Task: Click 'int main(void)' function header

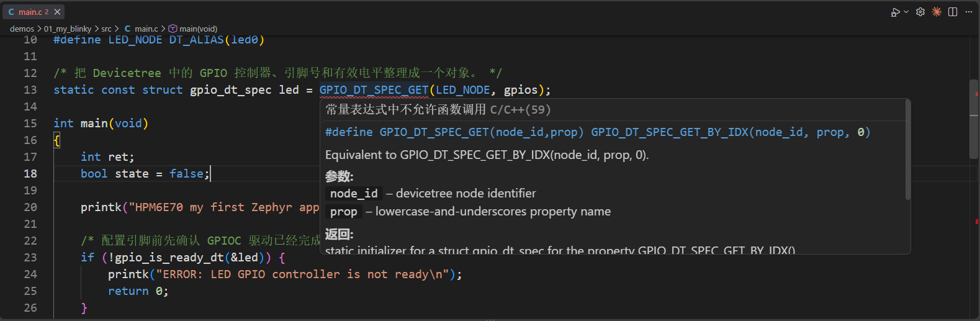Action: pos(101,124)
